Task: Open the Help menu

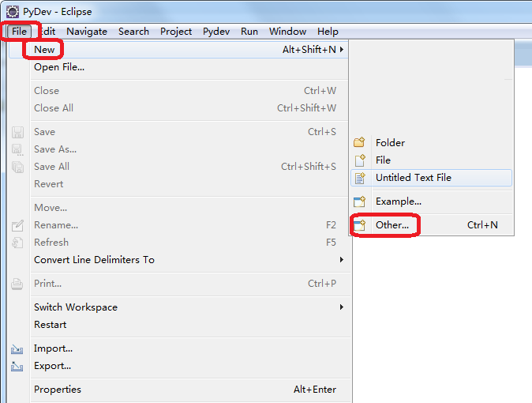Action: (328, 32)
